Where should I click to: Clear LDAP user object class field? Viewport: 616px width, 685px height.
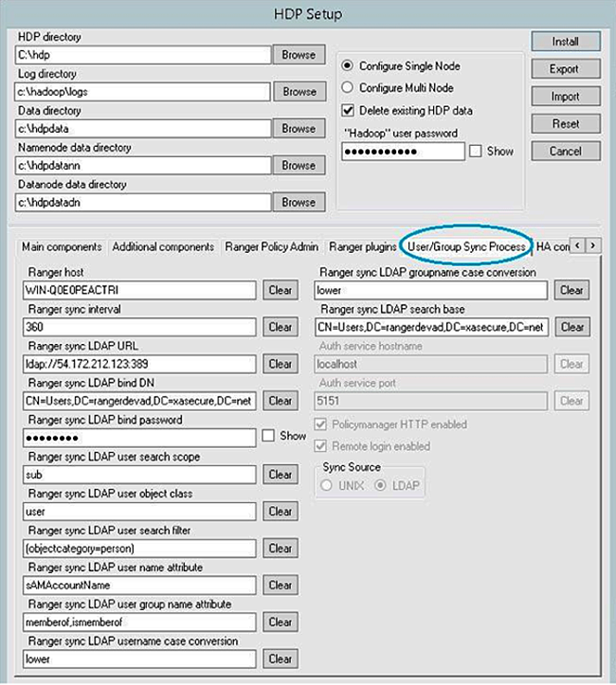(x=281, y=512)
